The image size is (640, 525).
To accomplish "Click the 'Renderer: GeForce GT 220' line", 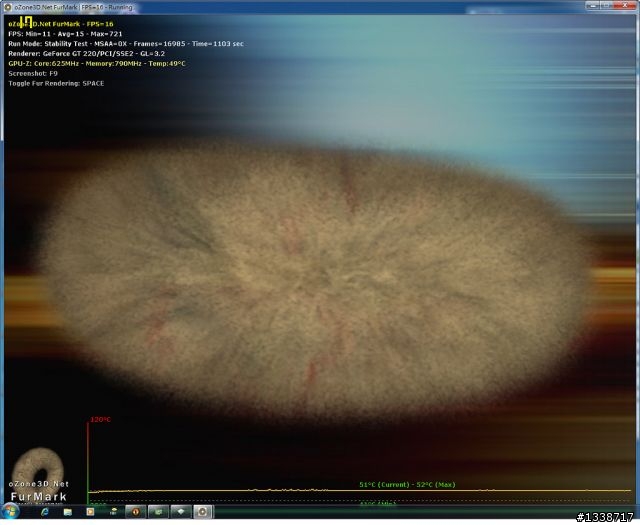I will 87,53.
